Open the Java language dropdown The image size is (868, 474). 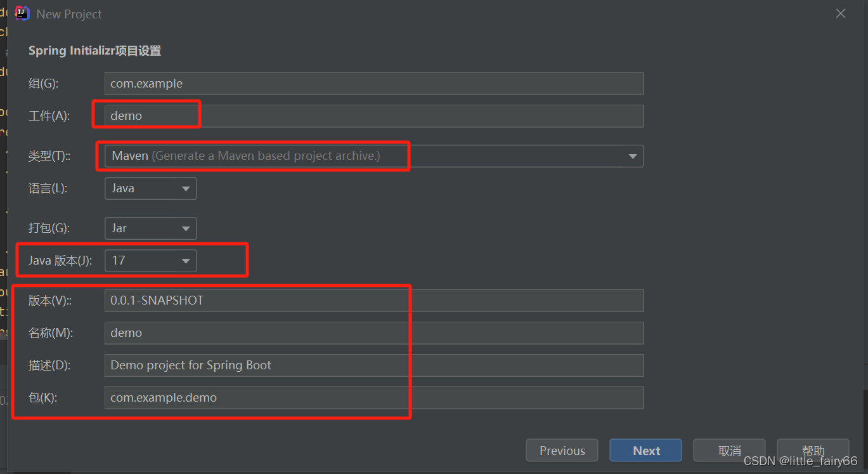(150, 188)
